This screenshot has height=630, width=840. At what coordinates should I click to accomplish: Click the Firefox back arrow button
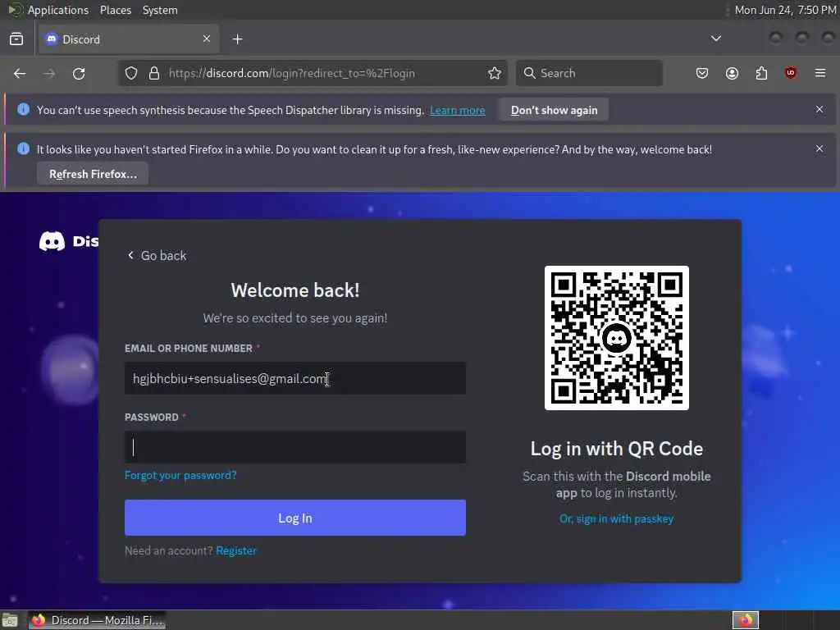click(20, 73)
